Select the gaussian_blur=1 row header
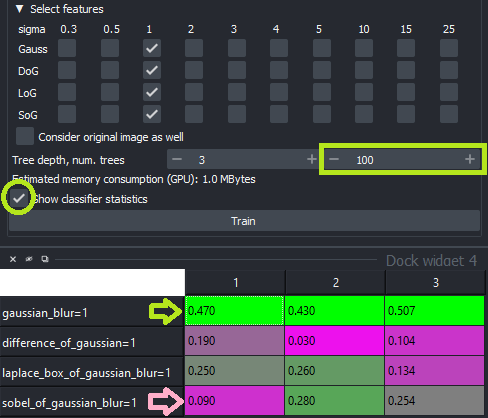The height and width of the screenshot is (418, 488). [92, 313]
